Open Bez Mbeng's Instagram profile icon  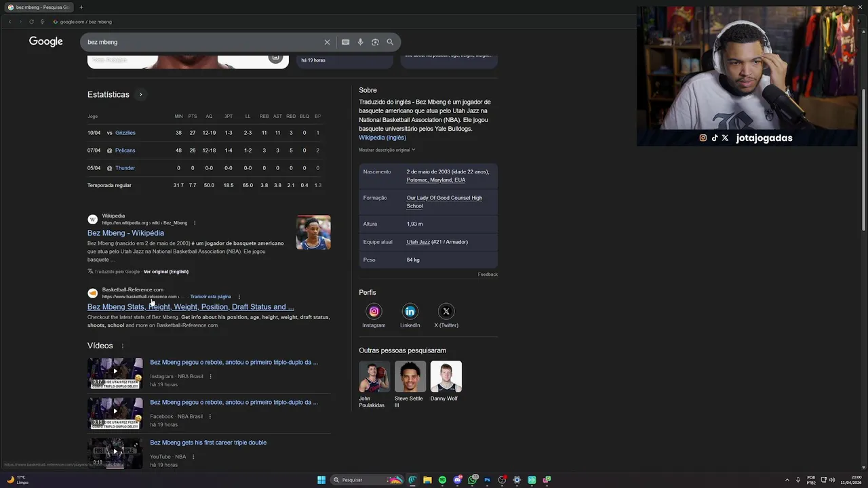[374, 311]
